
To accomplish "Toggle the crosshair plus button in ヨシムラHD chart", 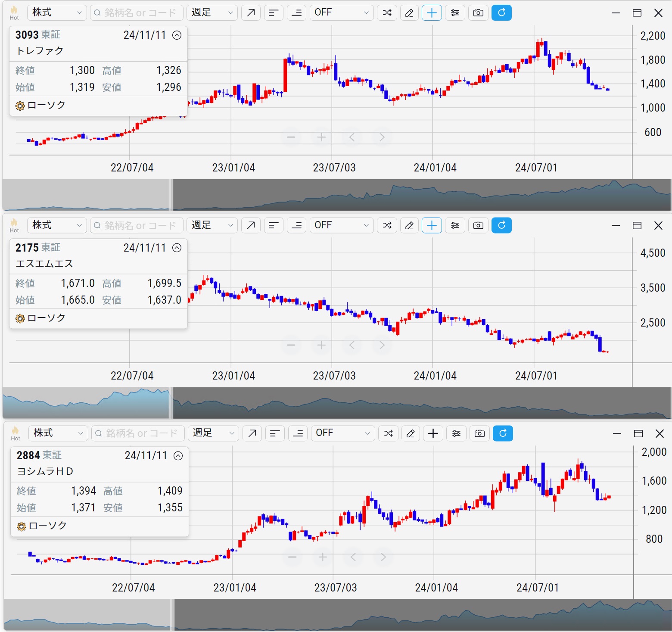I will 433,433.
